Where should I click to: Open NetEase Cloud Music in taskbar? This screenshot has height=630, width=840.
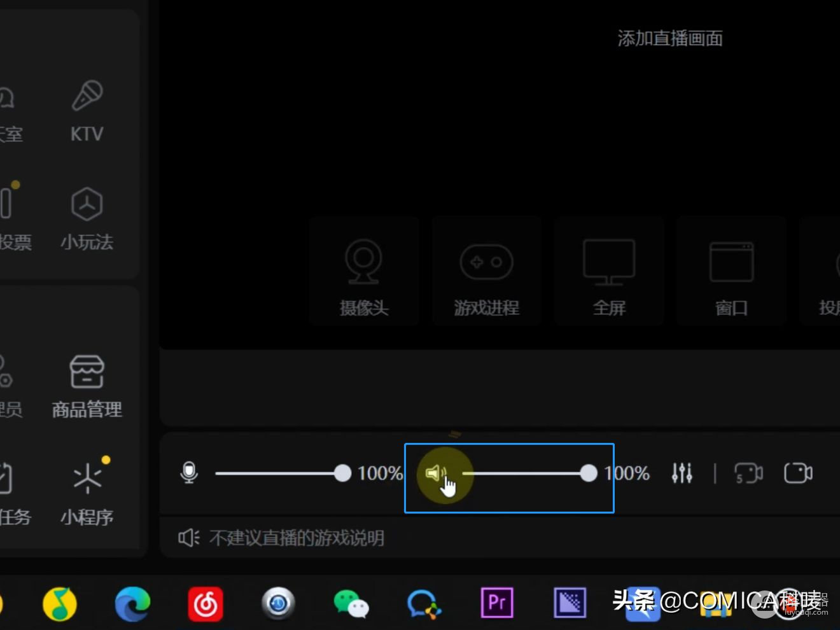click(x=206, y=603)
